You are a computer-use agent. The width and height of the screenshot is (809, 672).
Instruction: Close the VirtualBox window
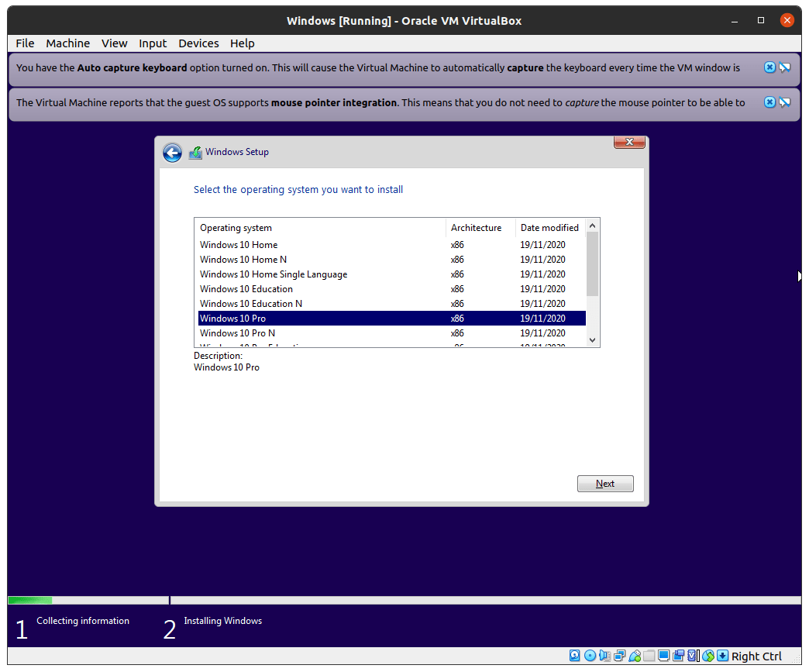tap(787, 21)
